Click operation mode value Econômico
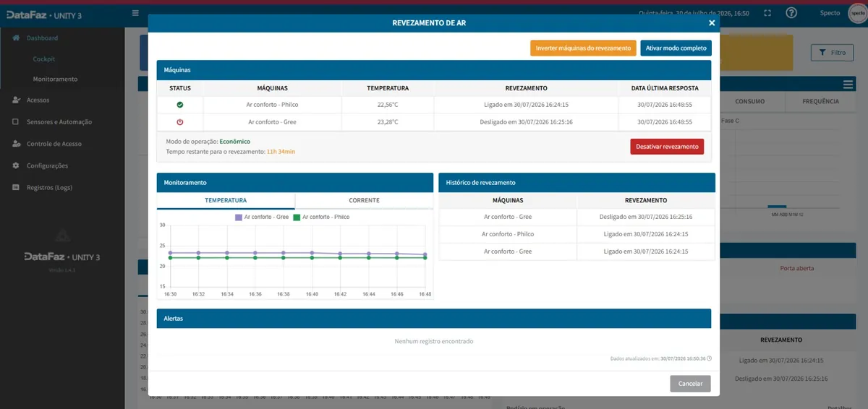The height and width of the screenshot is (409, 868). [235, 142]
